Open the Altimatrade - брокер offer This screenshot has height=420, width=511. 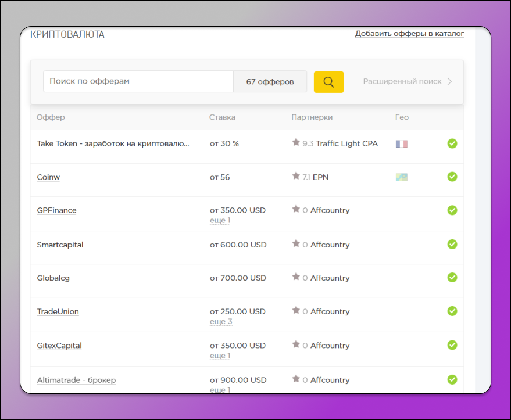pyautogui.click(x=76, y=380)
